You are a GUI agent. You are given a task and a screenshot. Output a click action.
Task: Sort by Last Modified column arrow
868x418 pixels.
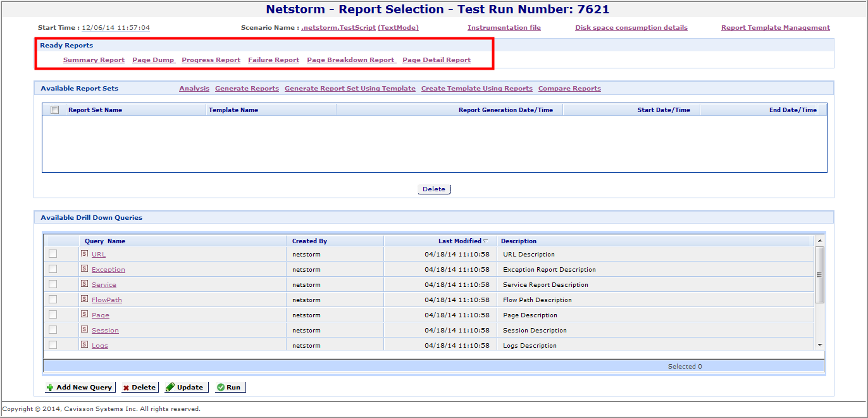point(486,241)
